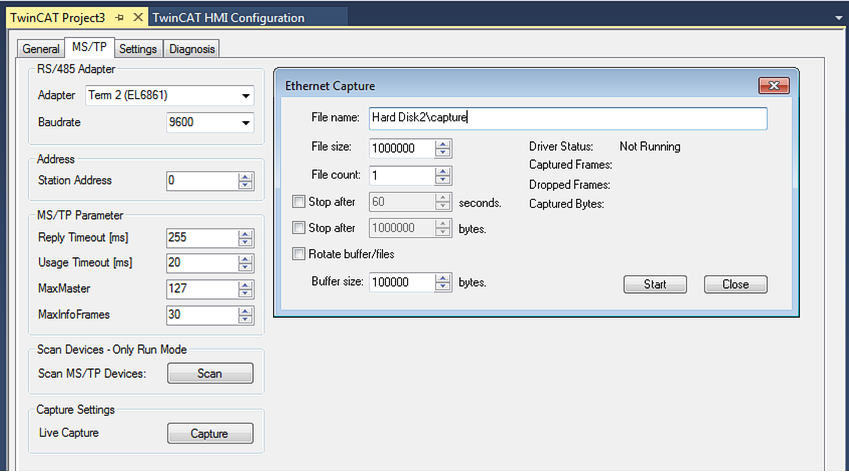Decrease File size with down arrow
This screenshot has width=849, height=472.
(x=443, y=153)
